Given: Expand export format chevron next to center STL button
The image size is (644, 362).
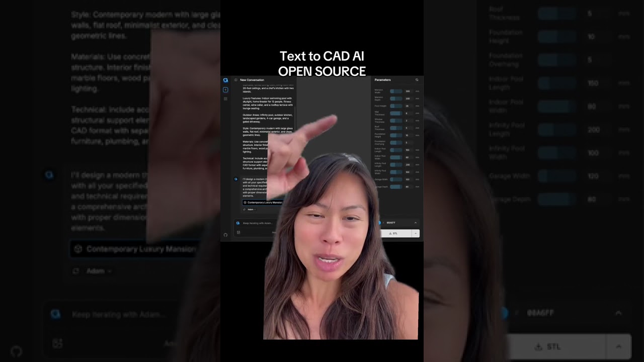Looking at the screenshot, I should pos(416,233).
